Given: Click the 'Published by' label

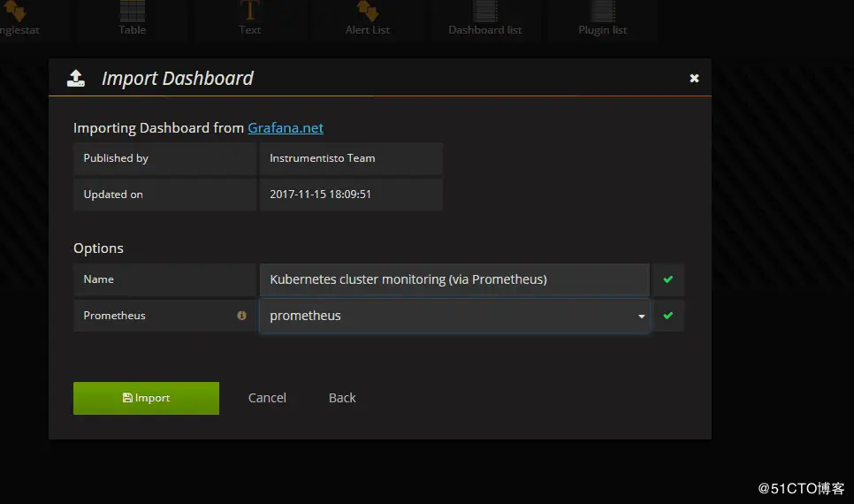Looking at the screenshot, I should (x=116, y=158).
